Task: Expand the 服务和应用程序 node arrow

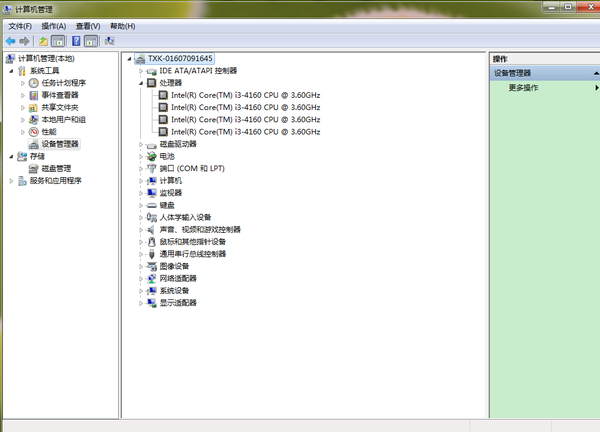Action: click(11, 181)
